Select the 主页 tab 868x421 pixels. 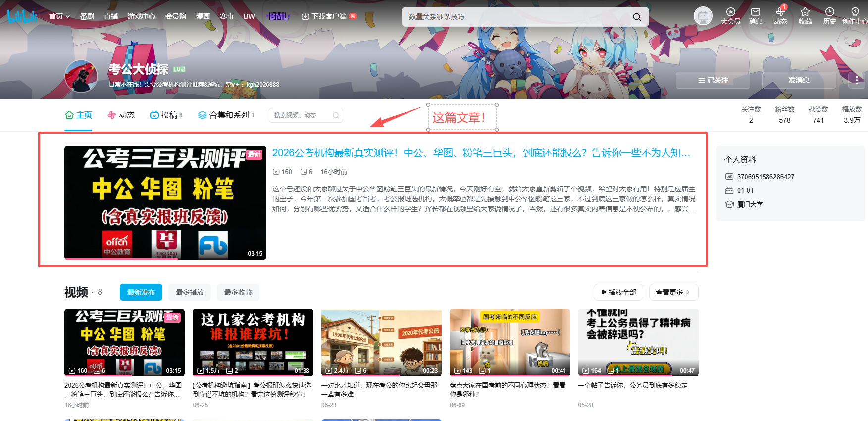pos(78,115)
